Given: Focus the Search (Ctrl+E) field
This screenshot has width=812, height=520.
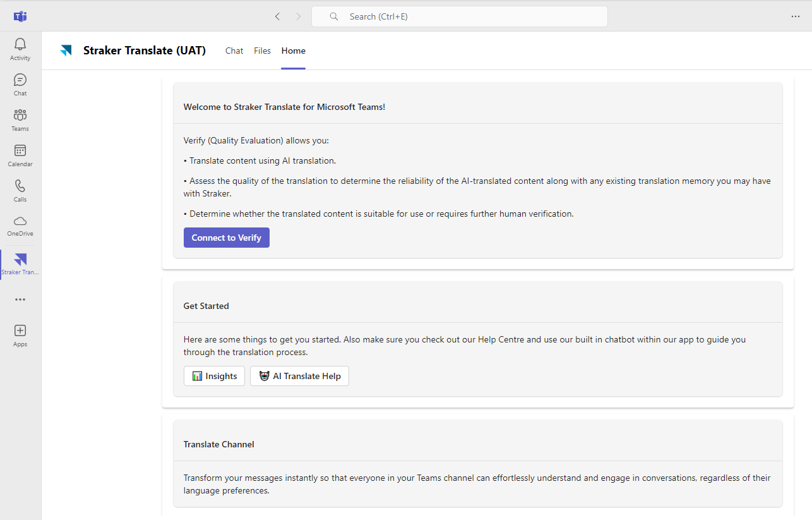Looking at the screenshot, I should [460, 16].
